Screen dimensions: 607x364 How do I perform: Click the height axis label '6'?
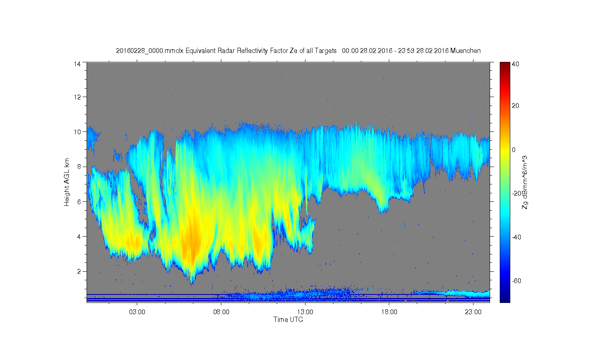click(79, 201)
